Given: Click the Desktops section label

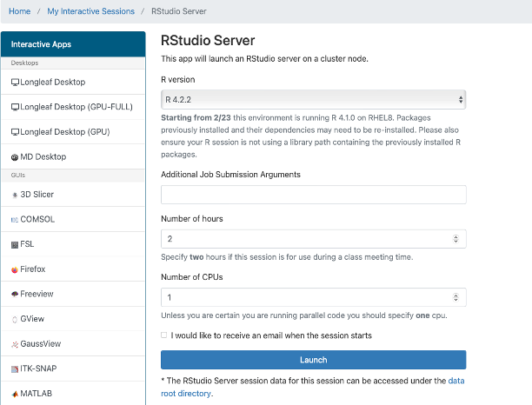Looking at the screenshot, I should (24, 63).
